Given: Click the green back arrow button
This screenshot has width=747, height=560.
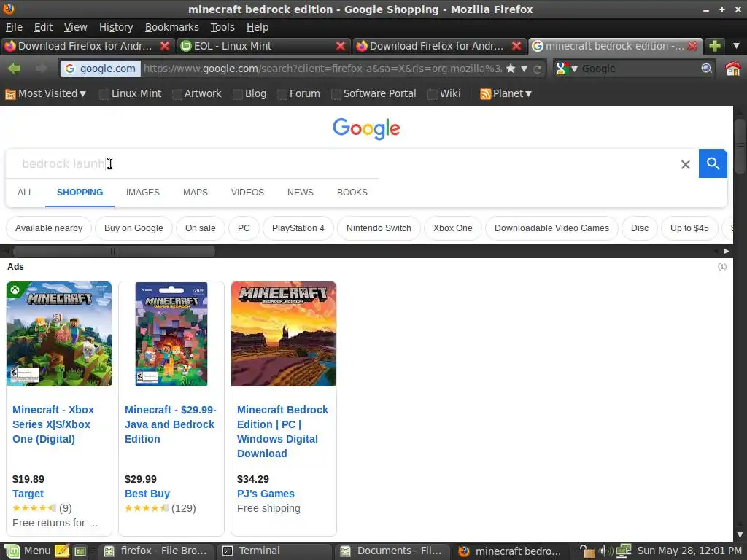Looking at the screenshot, I should (x=15, y=69).
